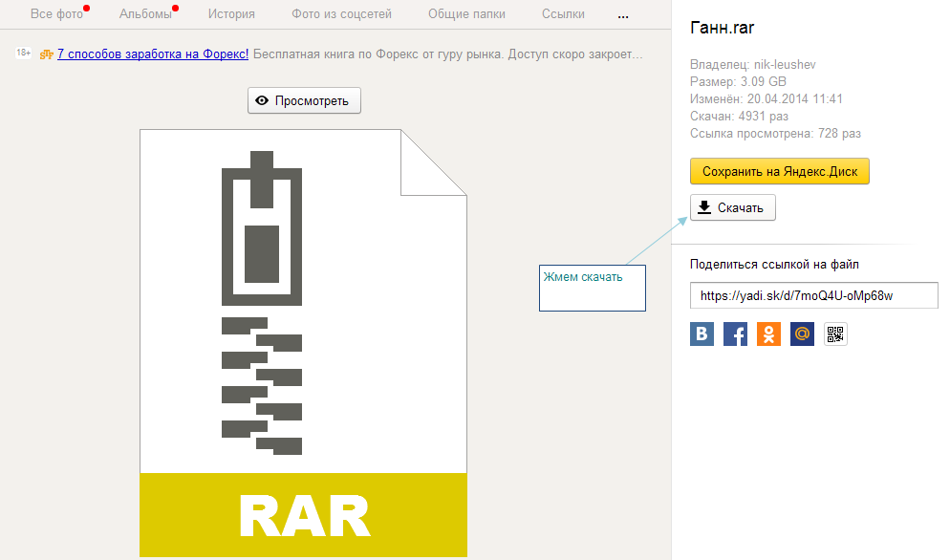Click Сохранить на Яндекс.Диск button
This screenshot has height=560, width=950.
tap(780, 171)
